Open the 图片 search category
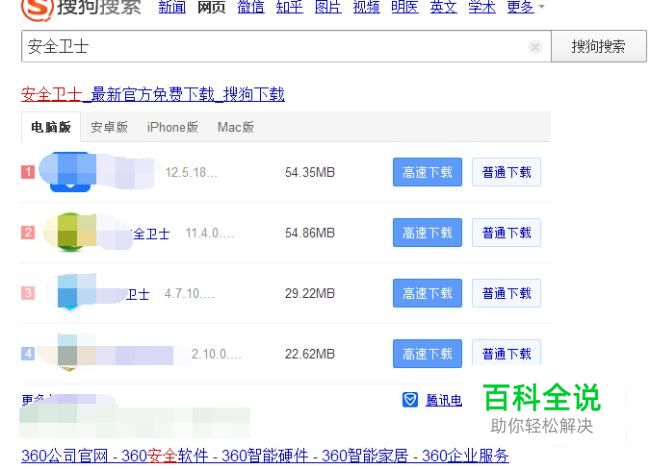Viewport: 650px width, 469px height. click(328, 7)
